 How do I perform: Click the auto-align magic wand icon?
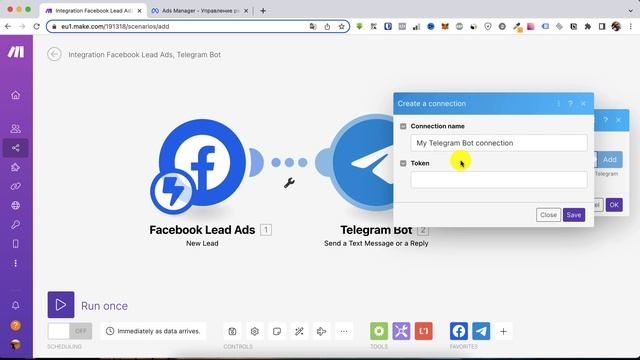[299, 331]
